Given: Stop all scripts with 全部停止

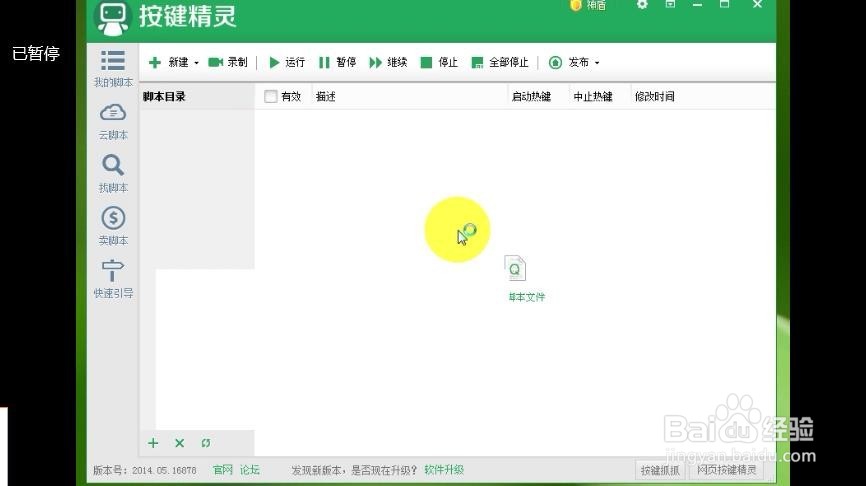Looking at the screenshot, I should click(x=500, y=62).
